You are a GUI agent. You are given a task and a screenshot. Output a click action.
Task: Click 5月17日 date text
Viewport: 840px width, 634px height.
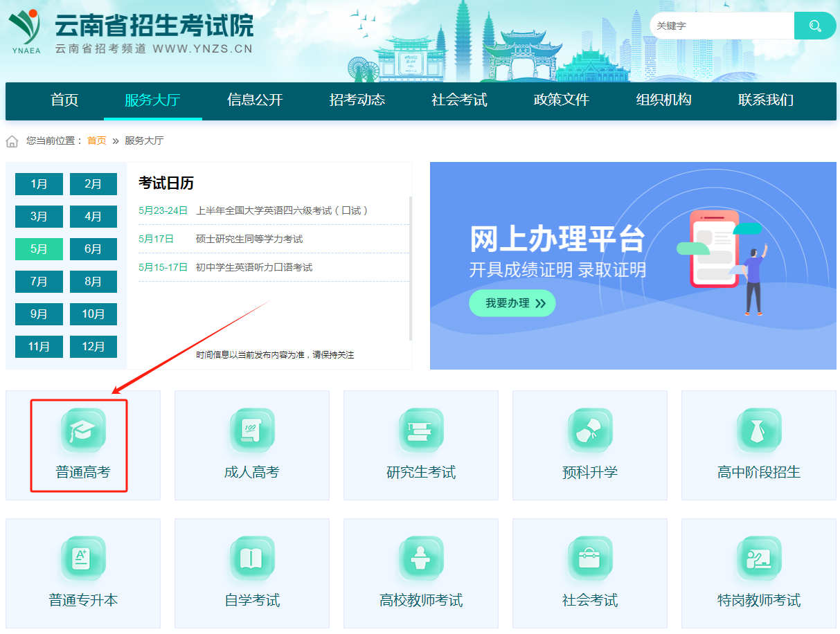pyautogui.click(x=156, y=239)
